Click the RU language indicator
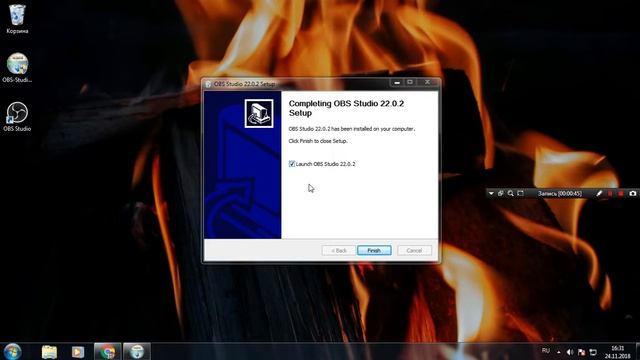 (x=546, y=351)
